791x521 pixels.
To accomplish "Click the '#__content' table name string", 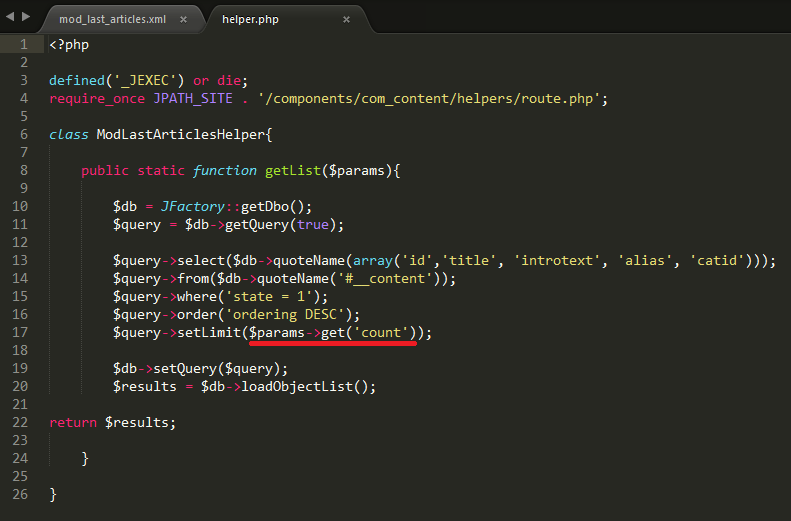I will [x=387, y=279].
